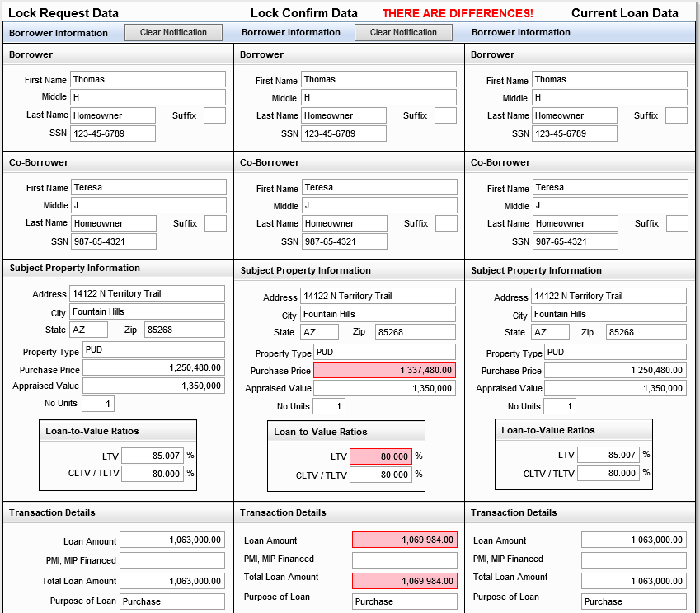
Task: Select highlighted Loan Amount 1,069,984.00
Action: 405,540
